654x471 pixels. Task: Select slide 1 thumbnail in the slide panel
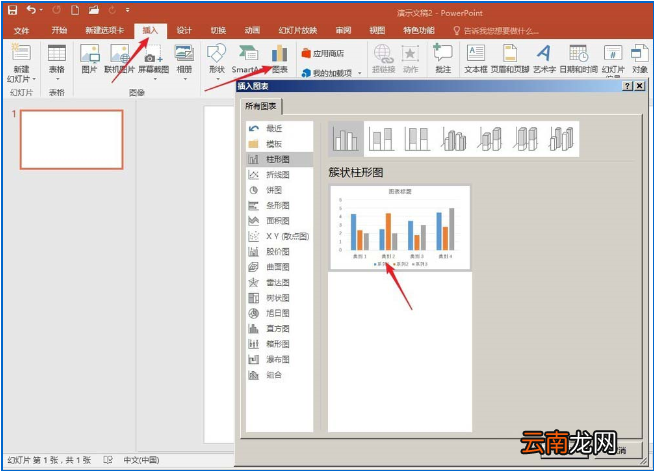tap(72, 139)
